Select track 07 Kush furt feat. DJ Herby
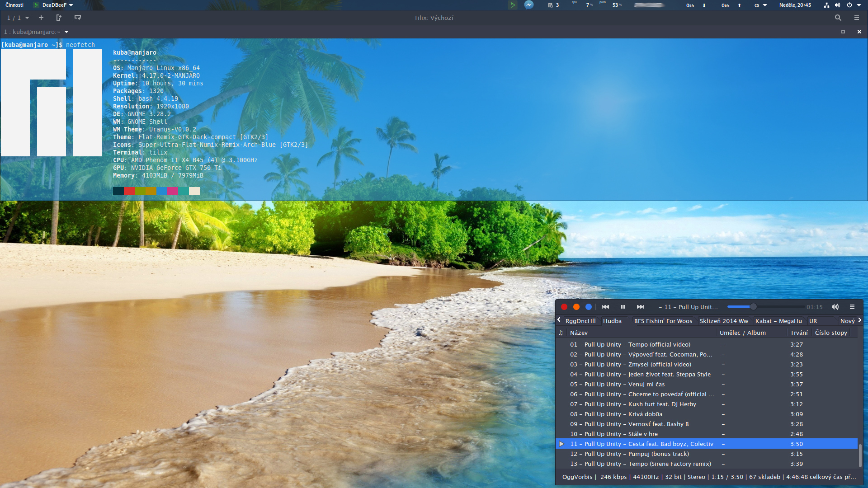The image size is (868, 488). 707,404
